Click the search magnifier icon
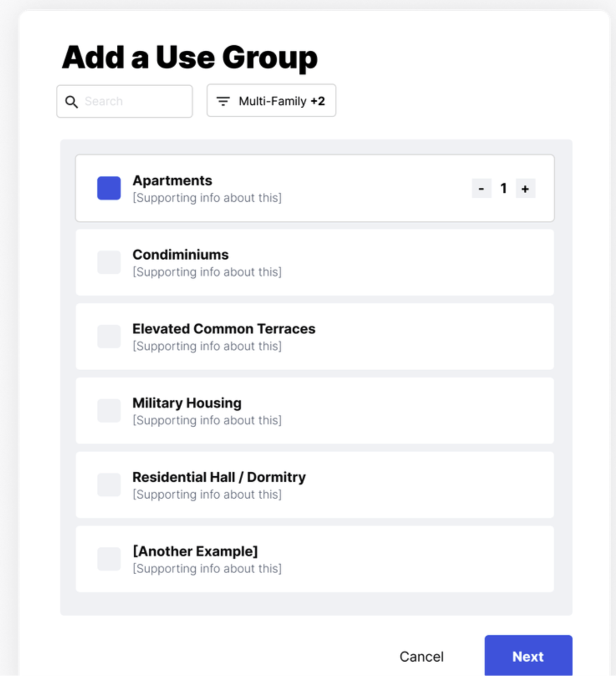 pos(72,102)
